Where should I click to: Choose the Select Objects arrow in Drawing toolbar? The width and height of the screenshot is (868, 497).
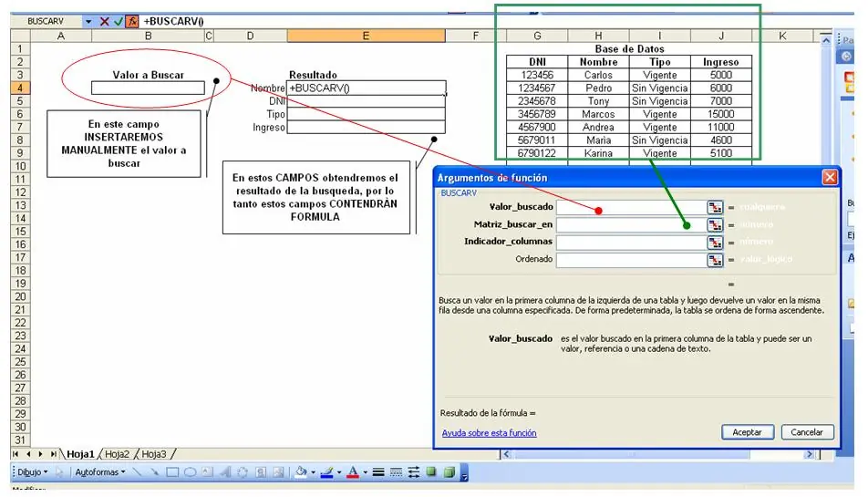tap(59, 472)
